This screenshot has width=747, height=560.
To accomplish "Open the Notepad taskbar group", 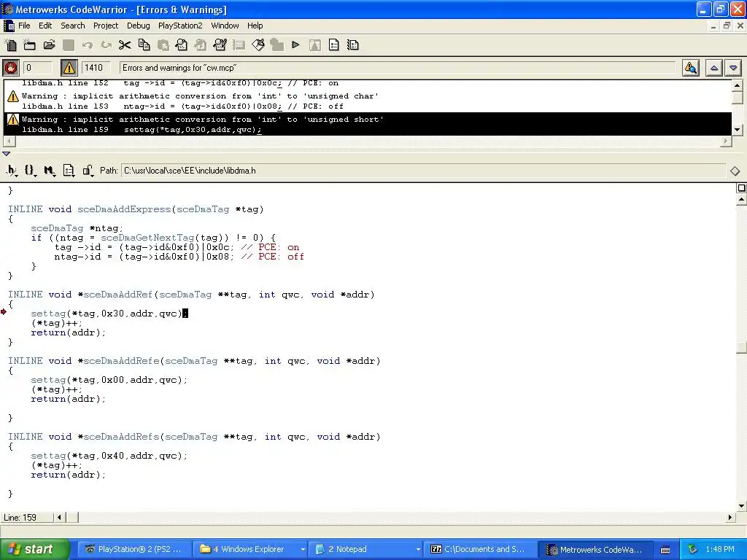I will (366, 549).
